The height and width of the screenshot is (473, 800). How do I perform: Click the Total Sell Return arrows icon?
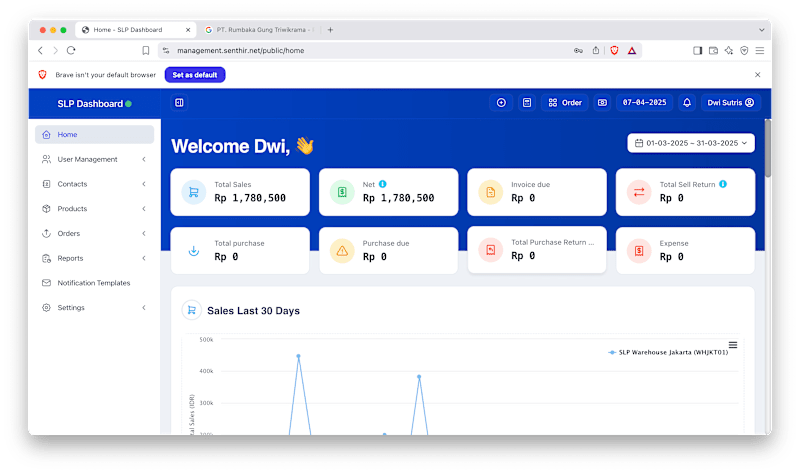pyautogui.click(x=639, y=192)
